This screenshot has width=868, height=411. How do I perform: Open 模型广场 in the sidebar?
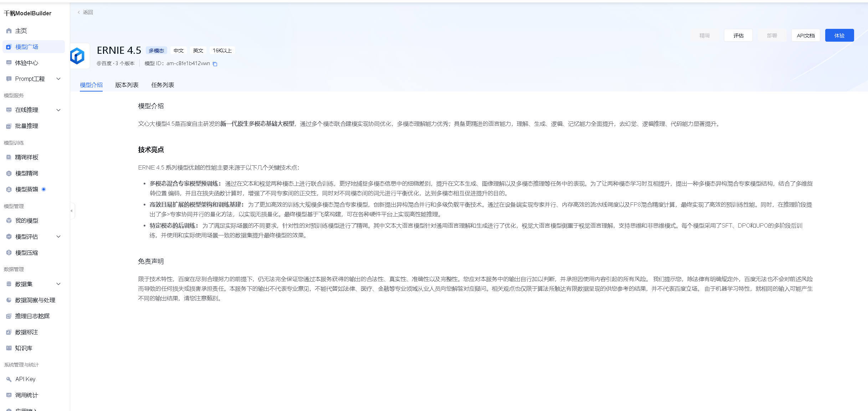[x=34, y=47]
